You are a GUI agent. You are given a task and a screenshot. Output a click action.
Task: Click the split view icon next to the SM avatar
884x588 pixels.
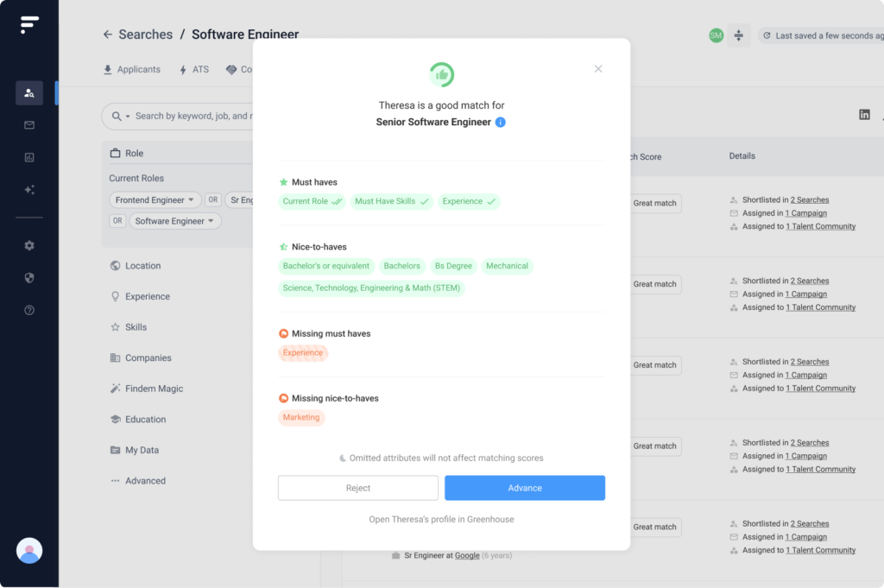pyautogui.click(x=739, y=35)
